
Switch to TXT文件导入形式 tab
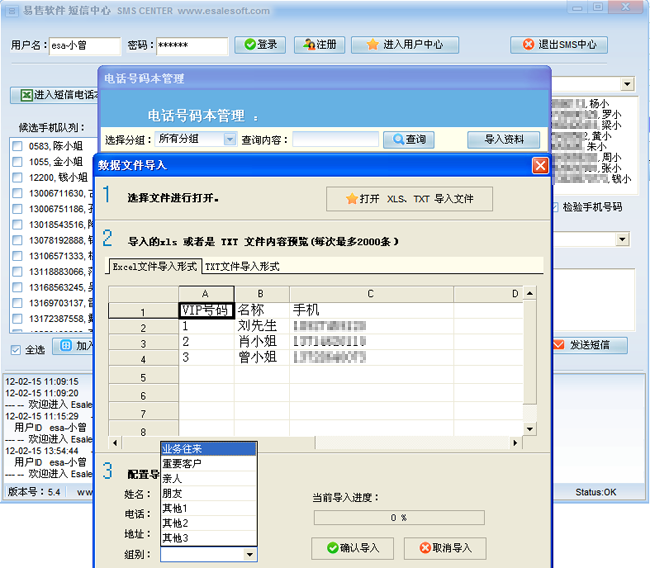(242, 267)
